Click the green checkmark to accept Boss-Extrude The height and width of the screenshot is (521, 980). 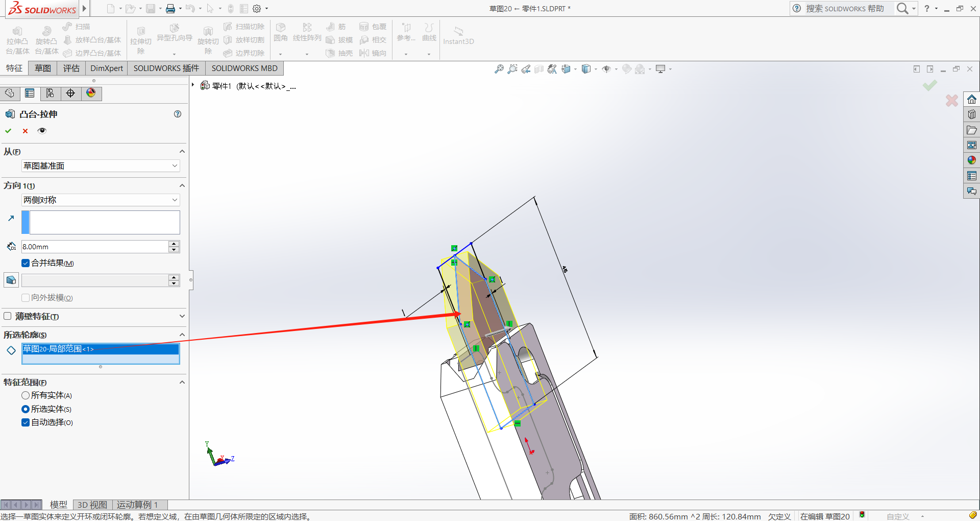click(x=8, y=131)
